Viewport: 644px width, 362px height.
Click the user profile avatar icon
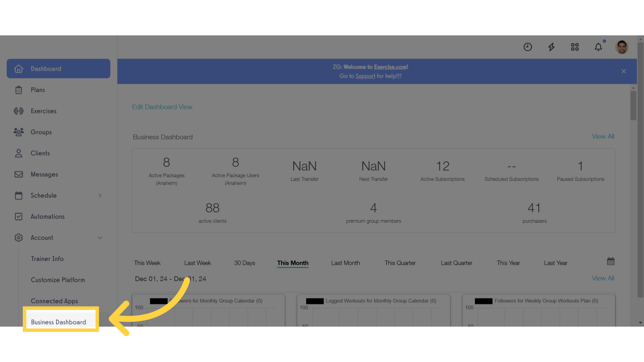pos(622,47)
